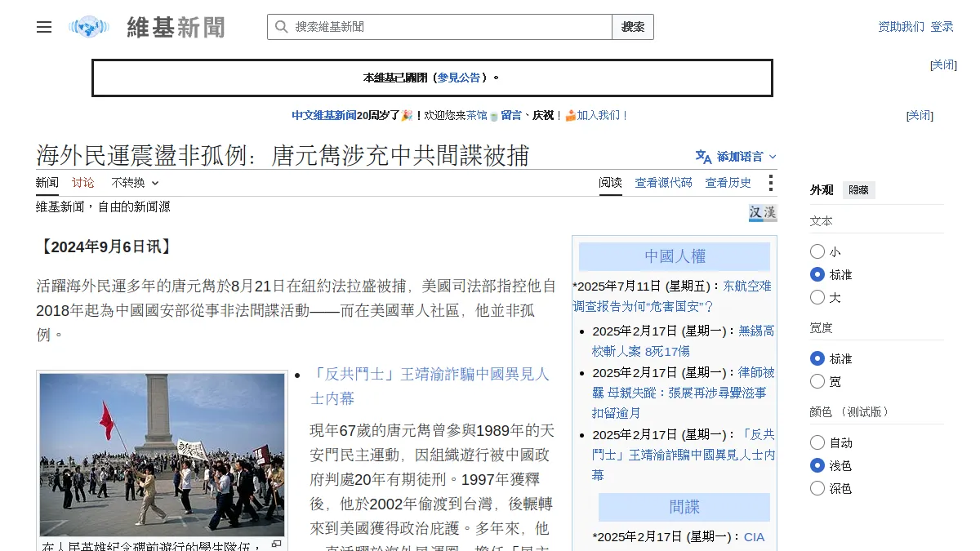
Task: Open the 查看历史 tab
Action: coord(728,183)
